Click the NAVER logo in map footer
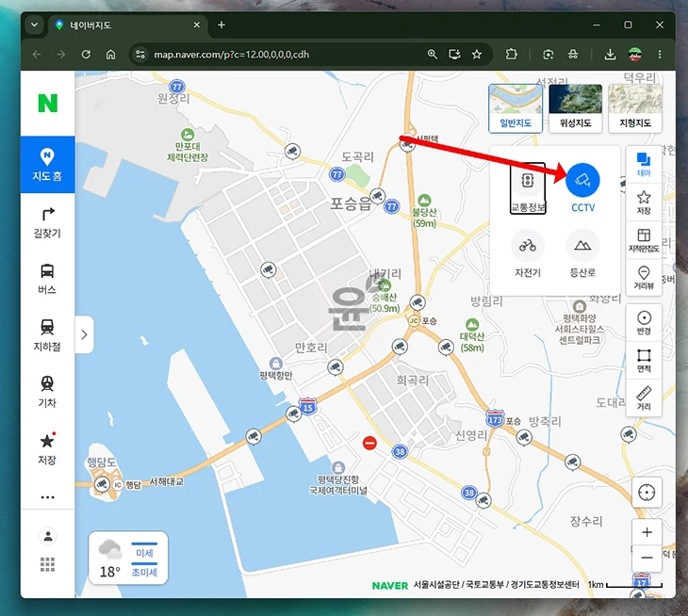 pyautogui.click(x=389, y=586)
